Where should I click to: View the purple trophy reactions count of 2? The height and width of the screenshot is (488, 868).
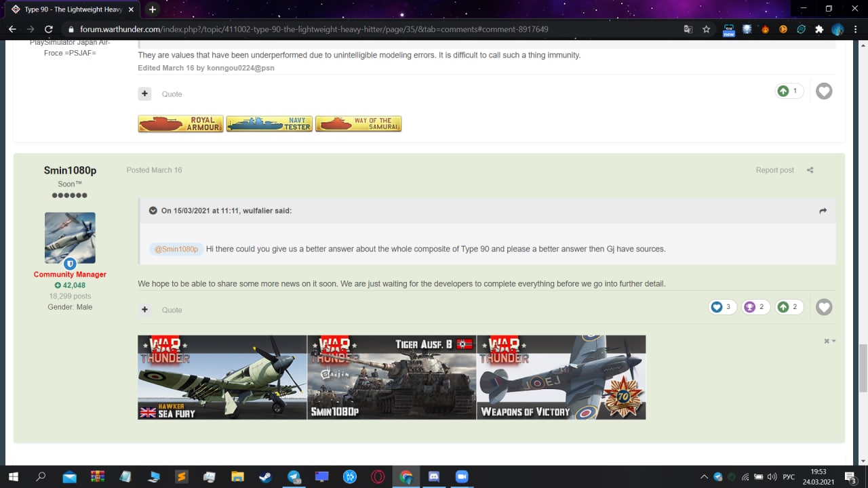755,307
